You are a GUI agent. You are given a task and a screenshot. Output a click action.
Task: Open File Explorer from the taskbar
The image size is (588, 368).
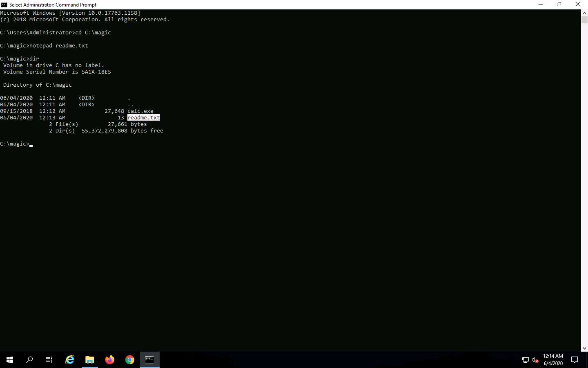90,360
